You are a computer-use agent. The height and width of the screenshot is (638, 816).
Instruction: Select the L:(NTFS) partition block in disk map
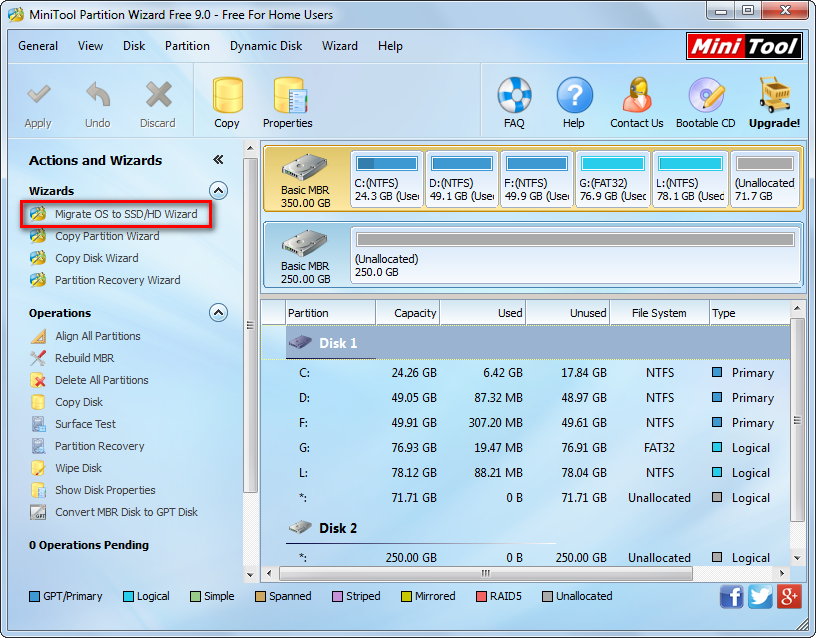690,180
